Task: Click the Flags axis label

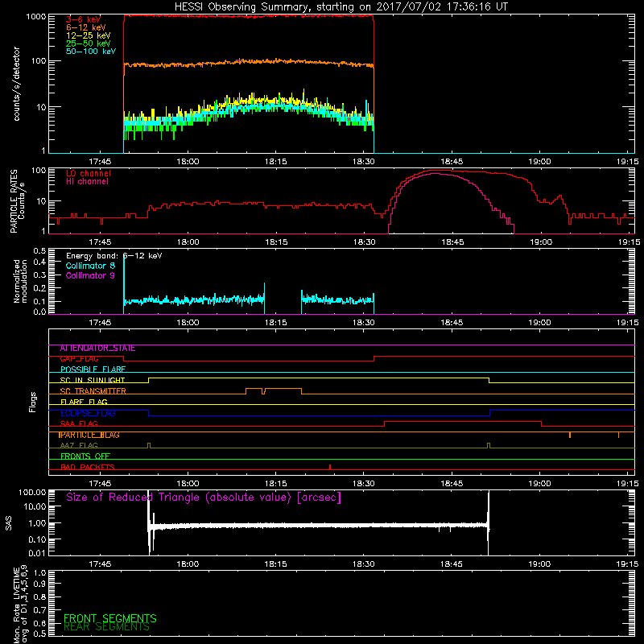Action: click(x=33, y=402)
